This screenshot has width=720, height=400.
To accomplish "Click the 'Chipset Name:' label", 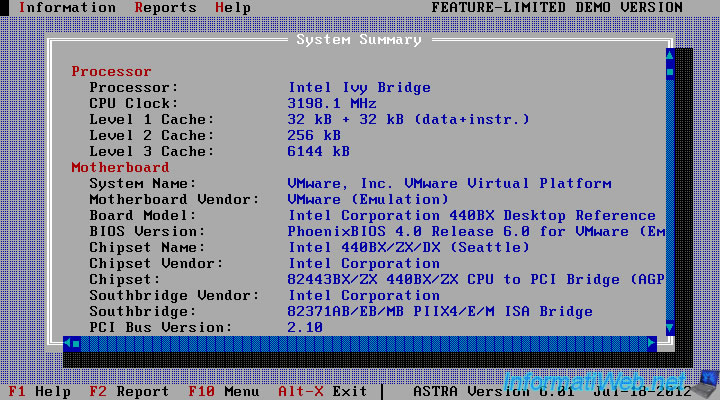I will 147,248.
